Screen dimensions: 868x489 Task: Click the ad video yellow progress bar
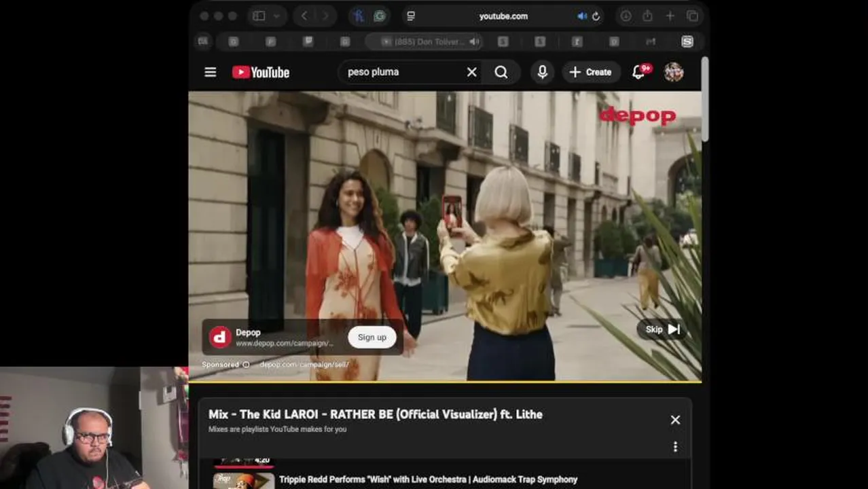[445, 382]
